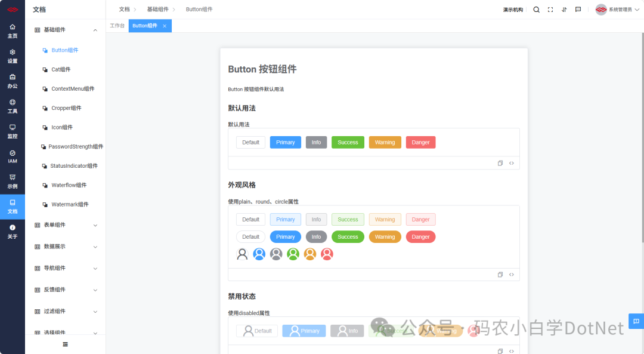Open the 系统管理员 user dropdown
This screenshot has width=644, height=354.
click(617, 10)
